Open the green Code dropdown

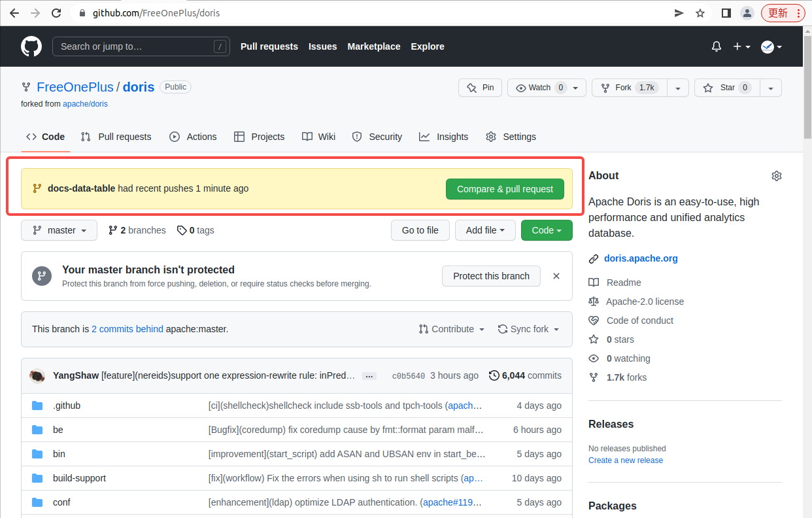[x=547, y=230]
